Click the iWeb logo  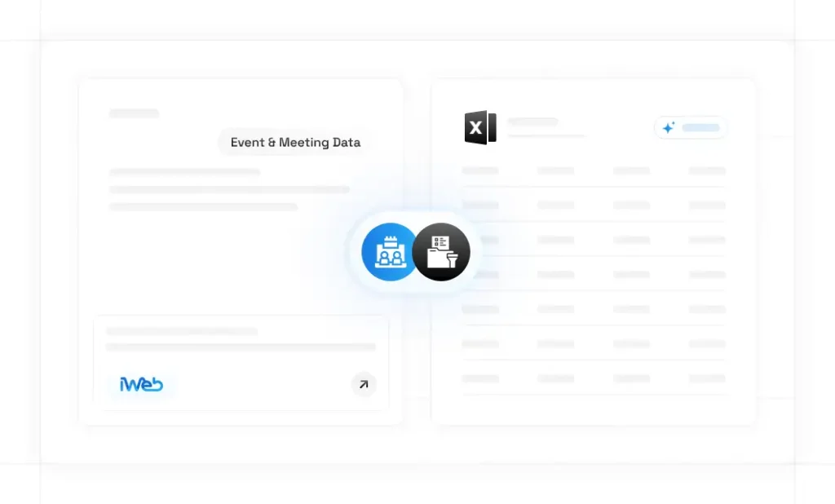click(x=141, y=384)
